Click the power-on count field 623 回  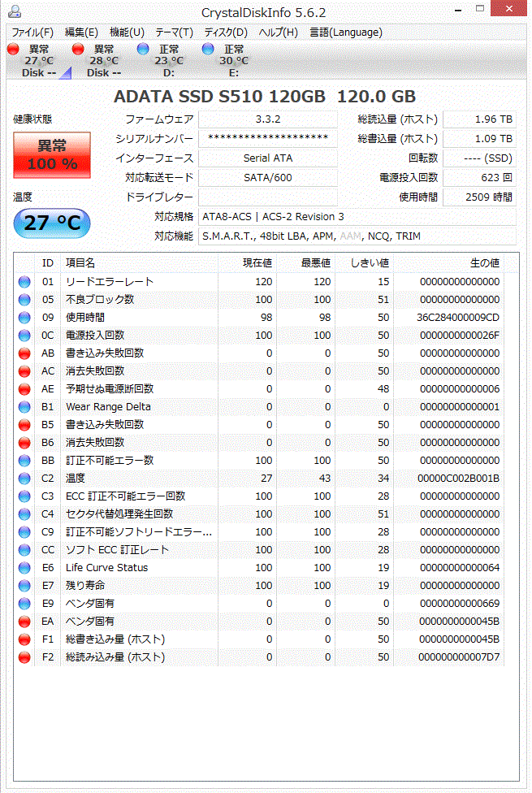click(x=479, y=177)
